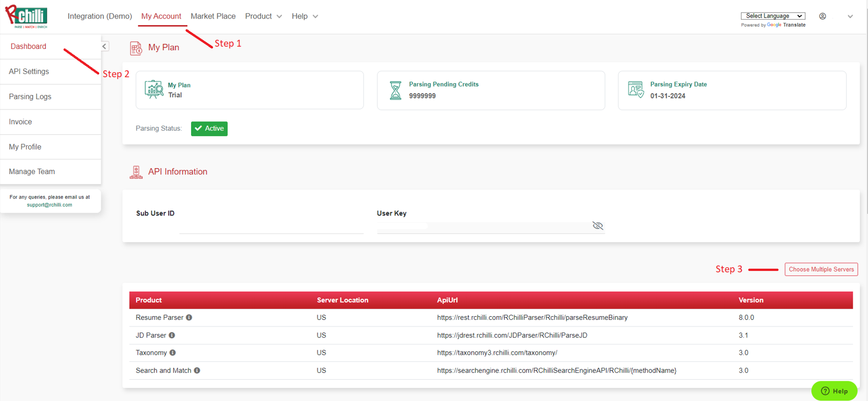Click the Resume Parser ApiUrl text
The image size is (868, 401).
click(532, 318)
